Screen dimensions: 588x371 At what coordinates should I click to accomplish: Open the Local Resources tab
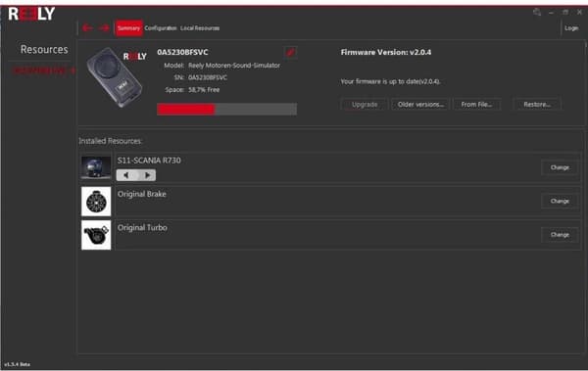200,28
